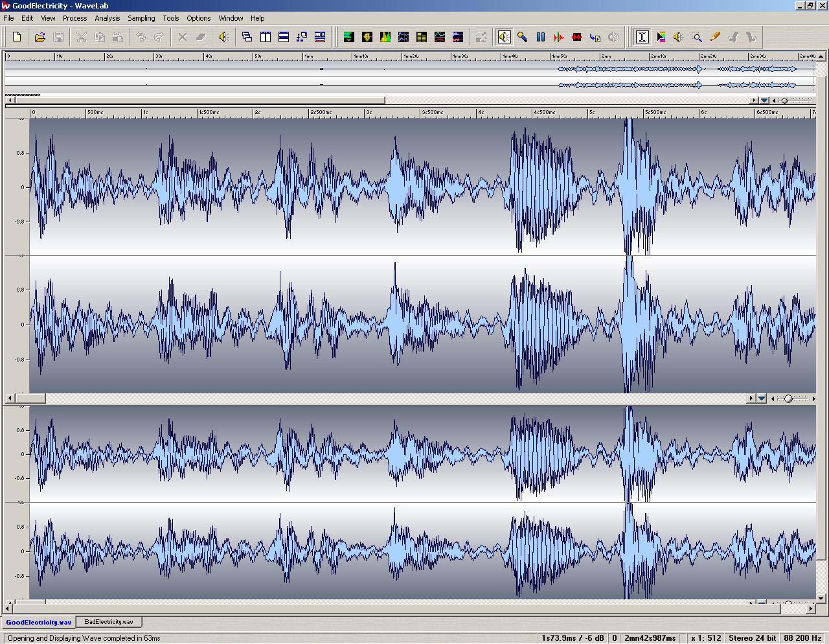This screenshot has height=644, width=829.
Task: Select the I-beam time selection tool
Action: coord(642,37)
